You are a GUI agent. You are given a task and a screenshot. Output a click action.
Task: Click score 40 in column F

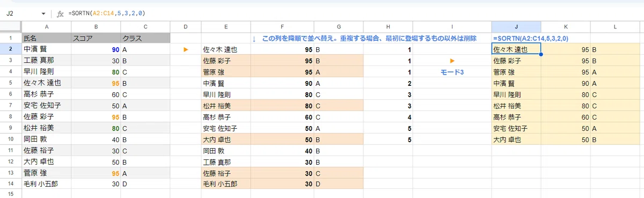coord(282,151)
